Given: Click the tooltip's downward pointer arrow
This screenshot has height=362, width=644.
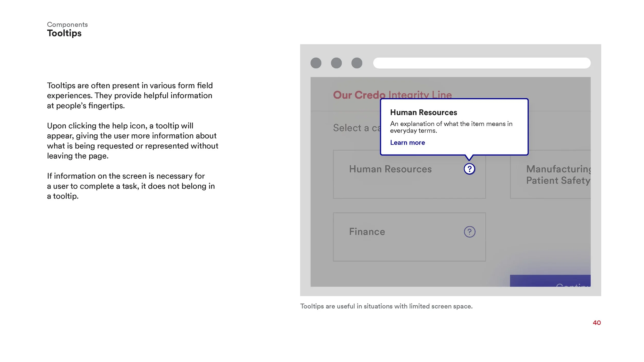Looking at the screenshot, I should [x=469, y=157].
